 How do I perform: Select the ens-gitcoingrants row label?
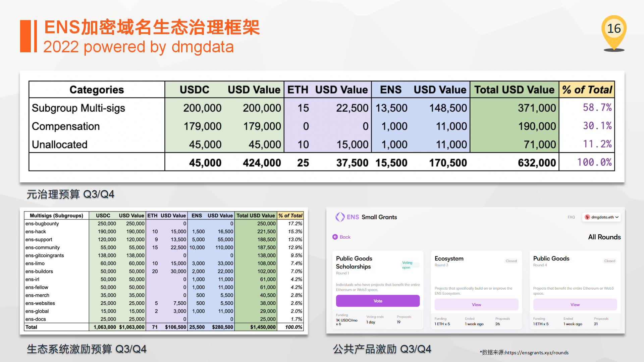click(45, 255)
